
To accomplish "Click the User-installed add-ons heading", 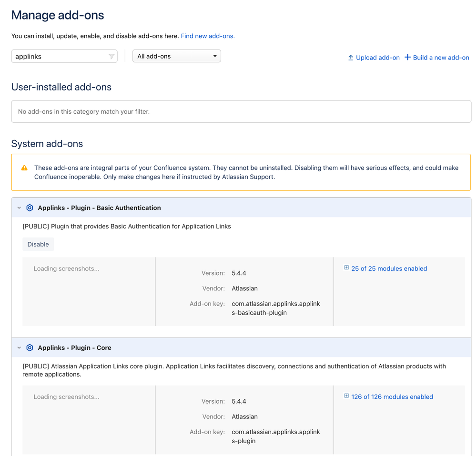I will coord(61,87).
